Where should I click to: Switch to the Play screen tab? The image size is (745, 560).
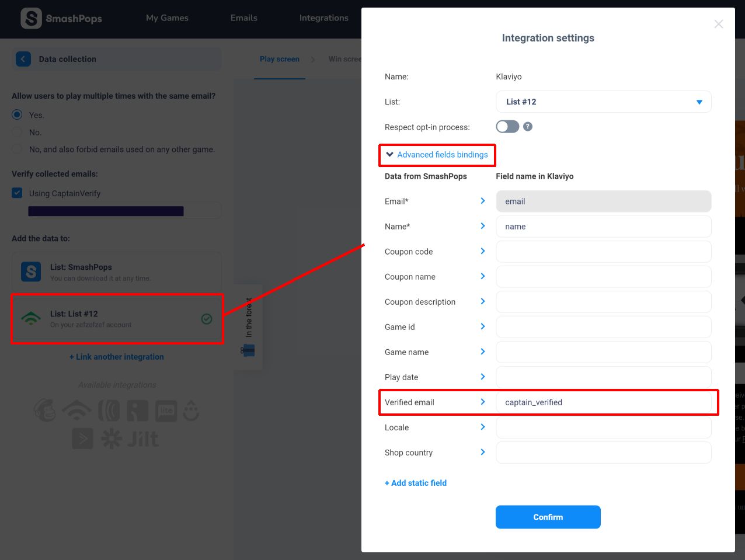280,59
